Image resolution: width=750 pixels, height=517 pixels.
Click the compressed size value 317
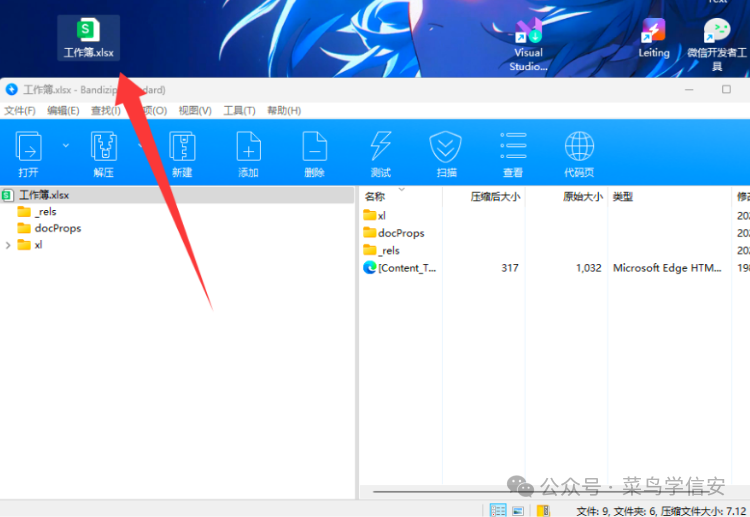tap(510, 268)
